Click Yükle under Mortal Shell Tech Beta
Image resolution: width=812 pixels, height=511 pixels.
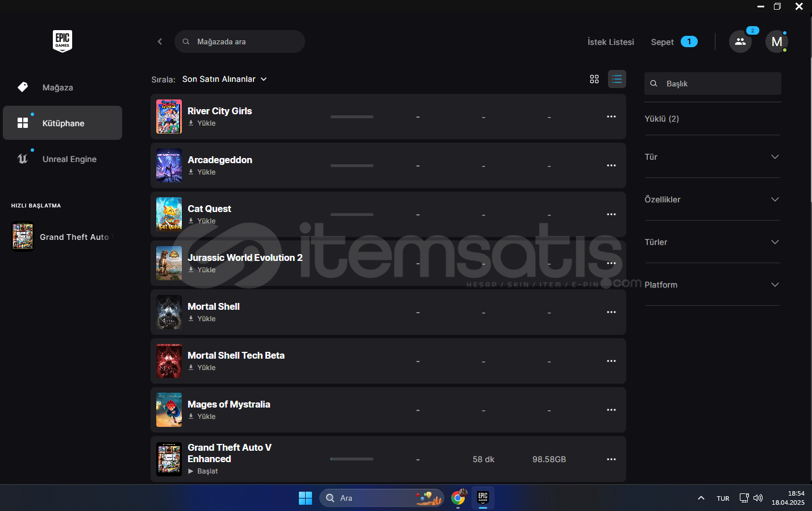[202, 368]
